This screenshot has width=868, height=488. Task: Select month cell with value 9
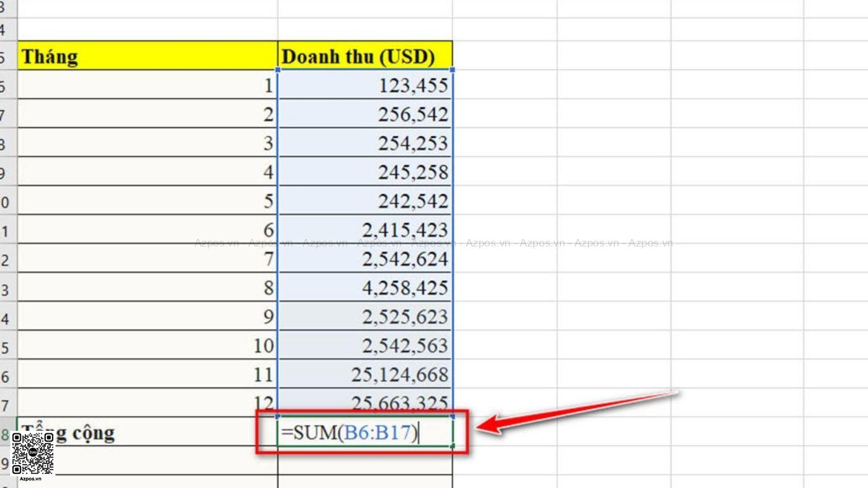[x=147, y=316]
